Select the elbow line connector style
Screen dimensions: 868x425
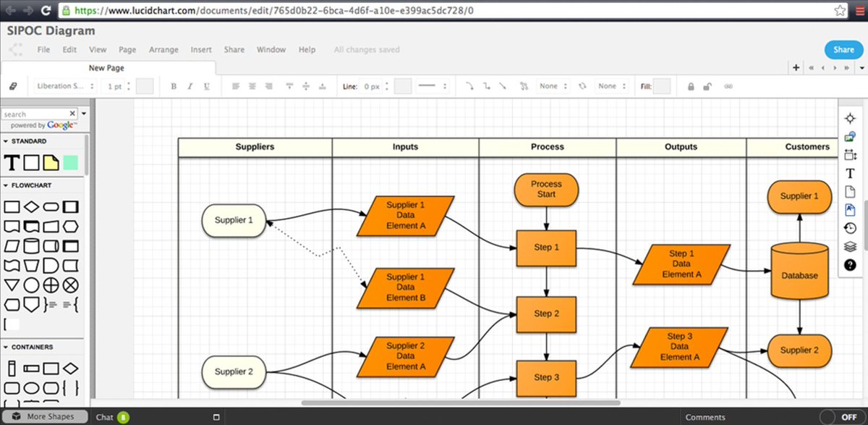pyautogui.click(x=487, y=86)
